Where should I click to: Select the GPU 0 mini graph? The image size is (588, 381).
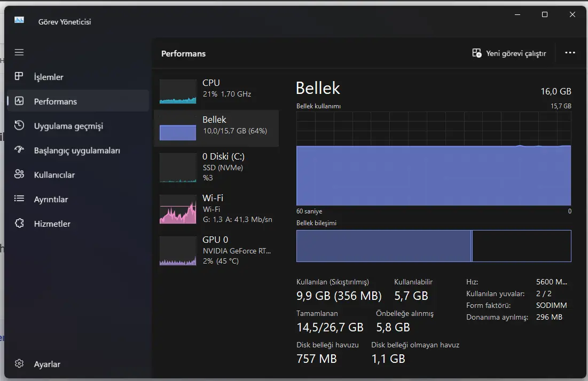pyautogui.click(x=178, y=251)
